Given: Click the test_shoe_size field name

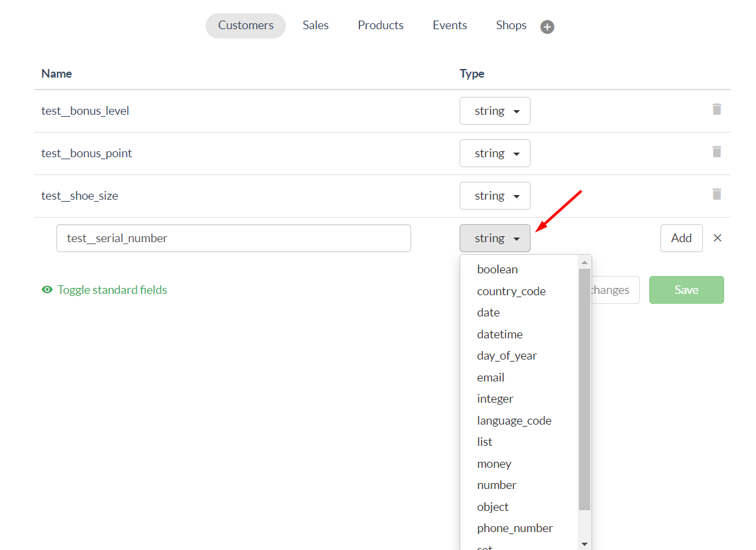Looking at the screenshot, I should 80,196.
